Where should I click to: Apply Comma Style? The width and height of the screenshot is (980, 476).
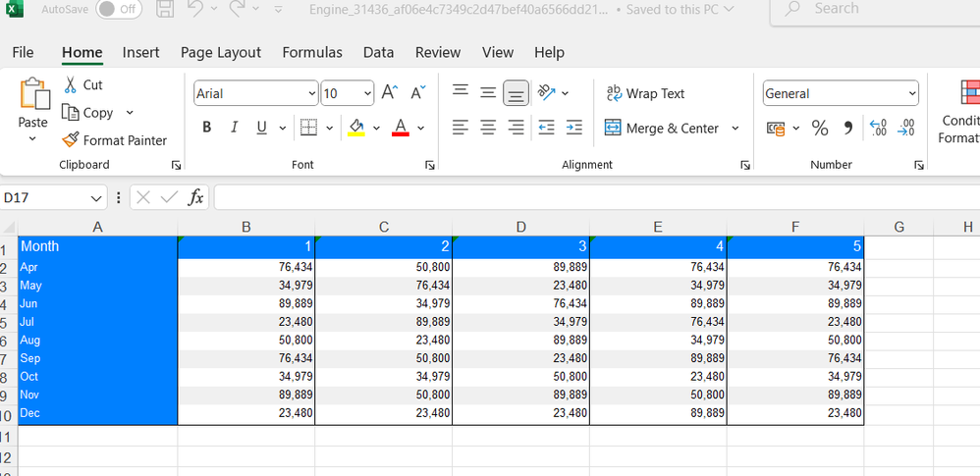[848, 129]
